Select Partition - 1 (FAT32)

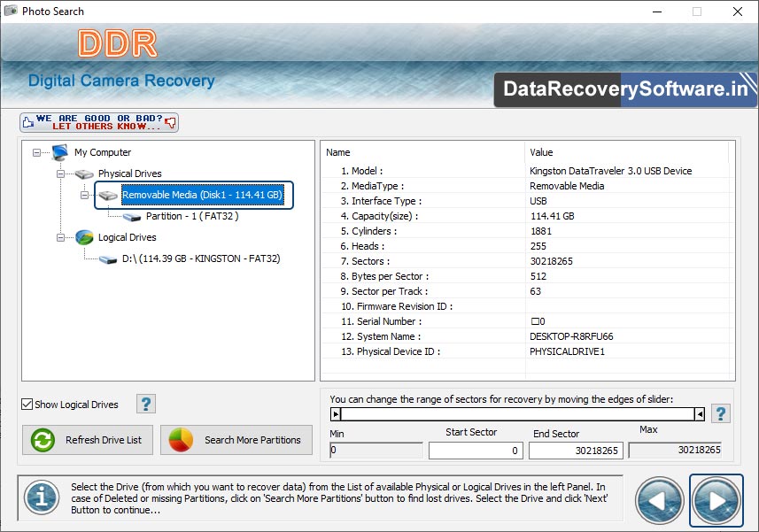192,216
